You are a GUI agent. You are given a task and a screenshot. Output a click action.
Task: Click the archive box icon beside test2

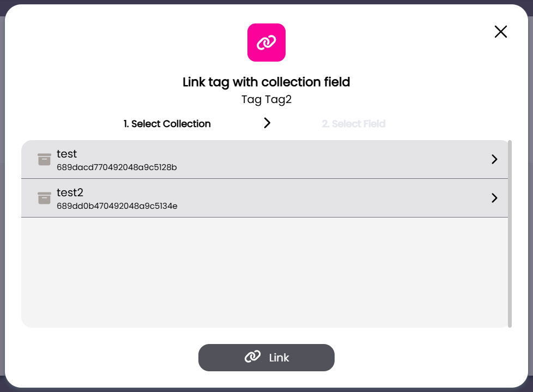click(44, 198)
